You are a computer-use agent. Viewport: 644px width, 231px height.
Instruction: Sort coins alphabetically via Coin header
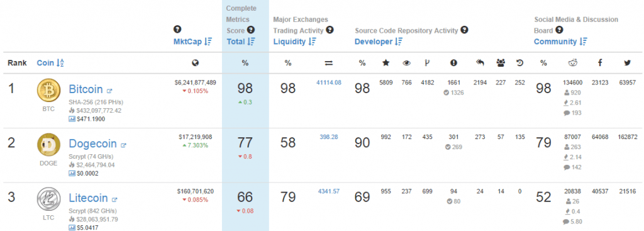50,63
